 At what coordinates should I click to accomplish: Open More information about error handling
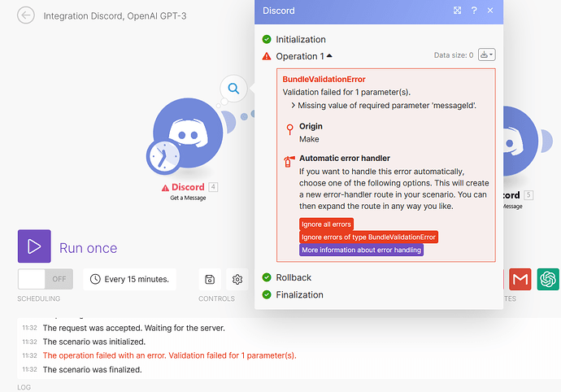pos(361,250)
